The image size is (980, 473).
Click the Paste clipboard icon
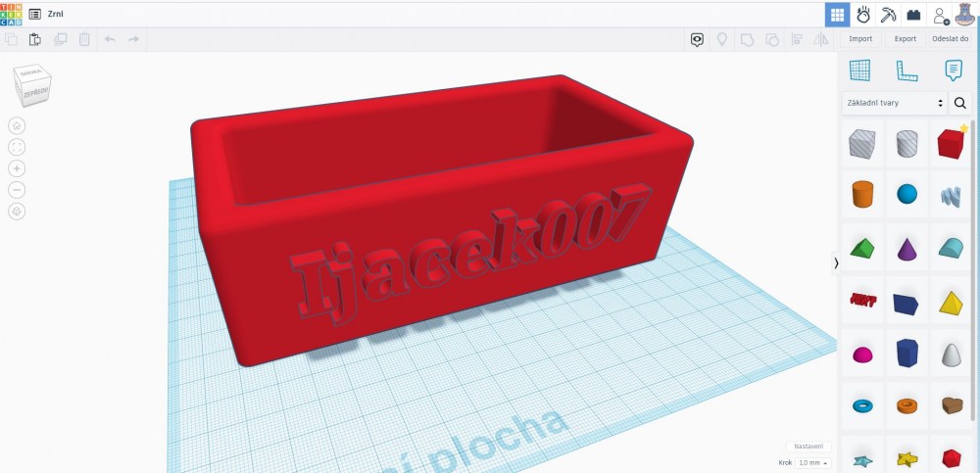point(35,39)
